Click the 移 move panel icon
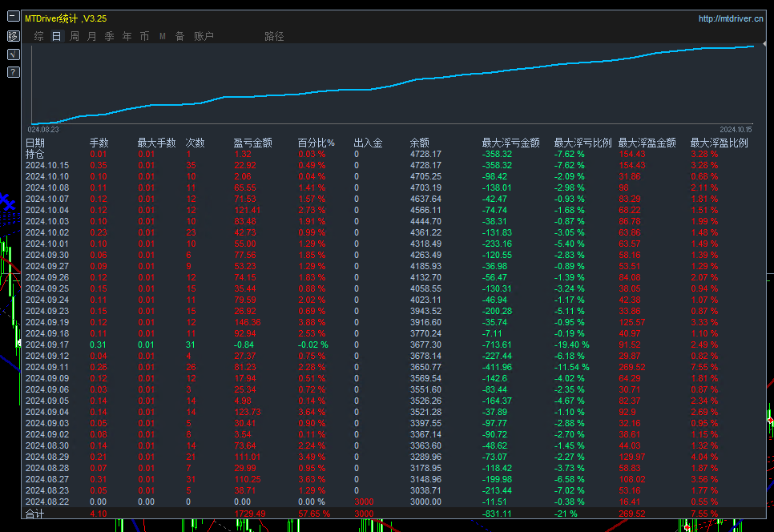 (14, 35)
